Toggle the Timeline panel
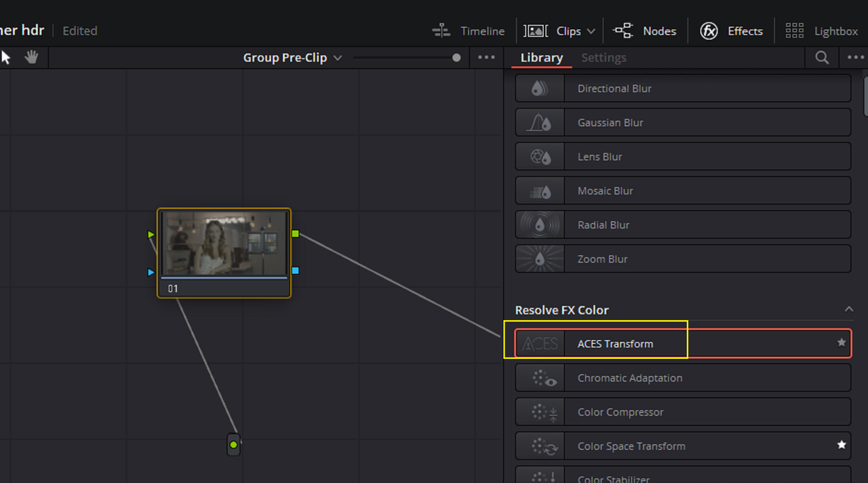The width and height of the screenshot is (868, 483). (x=469, y=31)
